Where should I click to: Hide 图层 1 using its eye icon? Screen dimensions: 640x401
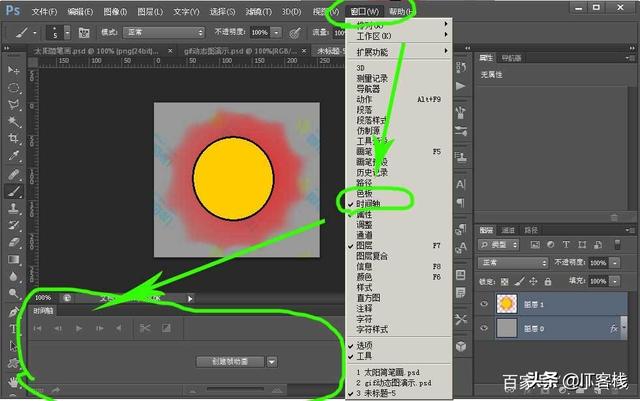pyautogui.click(x=484, y=304)
